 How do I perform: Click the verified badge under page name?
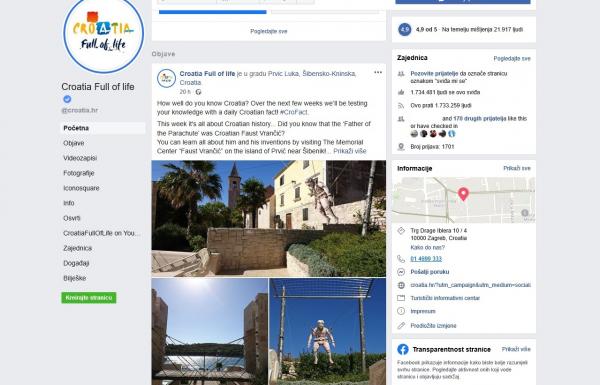tap(67, 99)
